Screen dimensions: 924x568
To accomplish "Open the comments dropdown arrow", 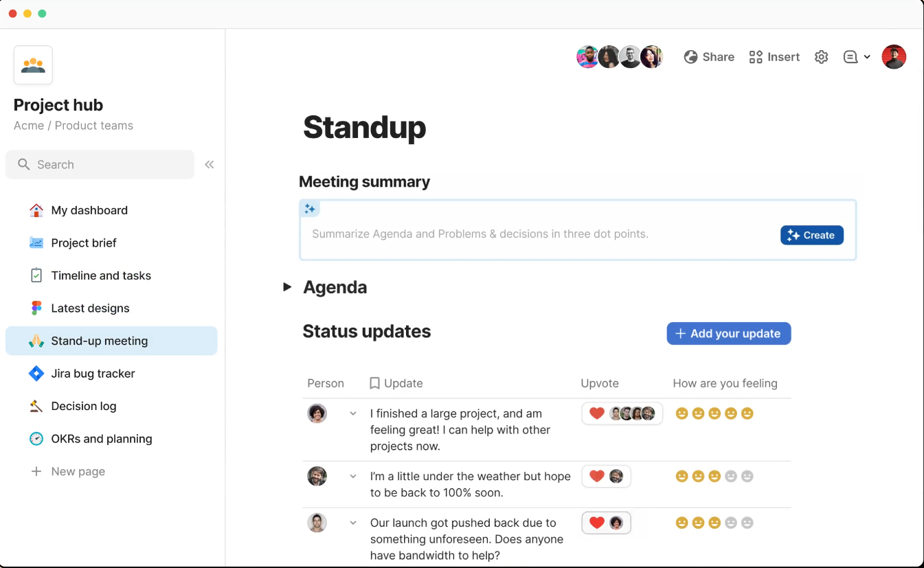I will (867, 57).
